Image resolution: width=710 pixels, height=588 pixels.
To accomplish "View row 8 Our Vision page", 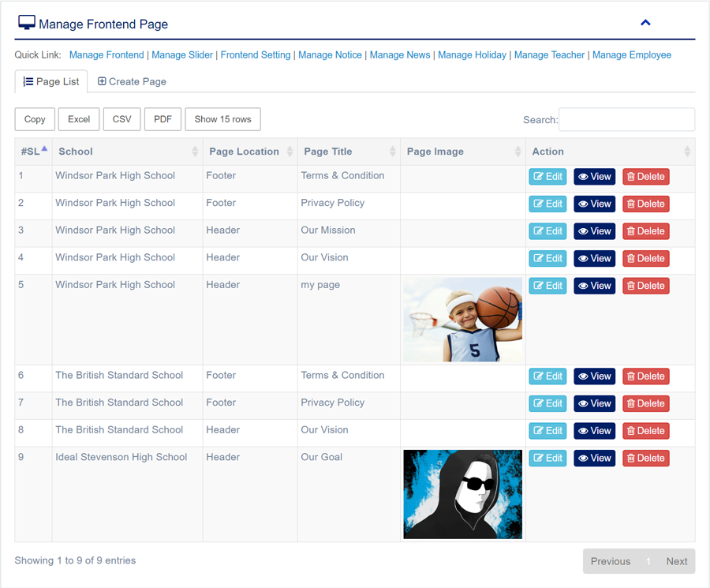I will tap(595, 431).
